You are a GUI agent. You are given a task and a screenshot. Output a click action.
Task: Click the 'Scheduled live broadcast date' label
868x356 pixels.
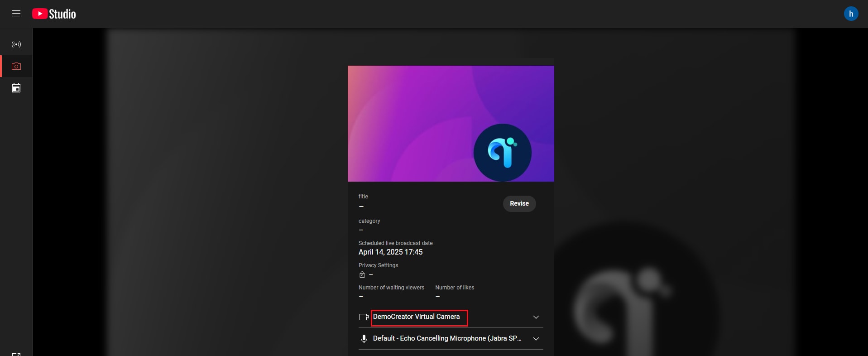point(396,243)
